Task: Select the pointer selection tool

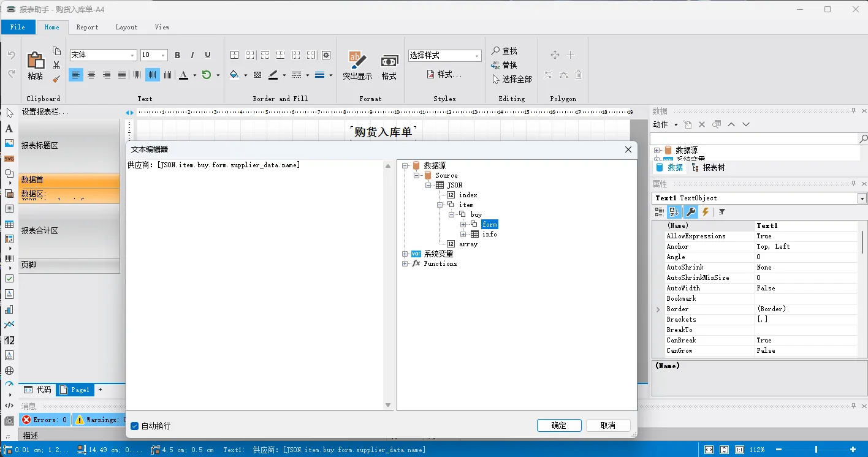Action: tap(9, 113)
